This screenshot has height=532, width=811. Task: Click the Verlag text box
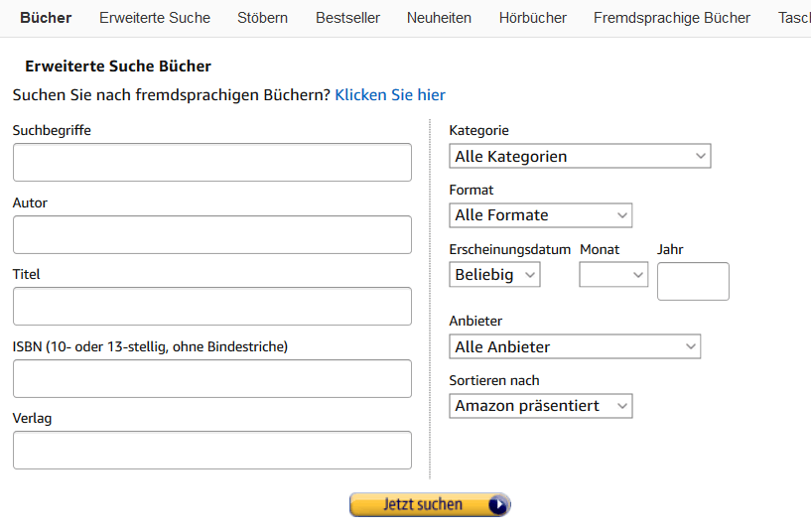(x=211, y=450)
